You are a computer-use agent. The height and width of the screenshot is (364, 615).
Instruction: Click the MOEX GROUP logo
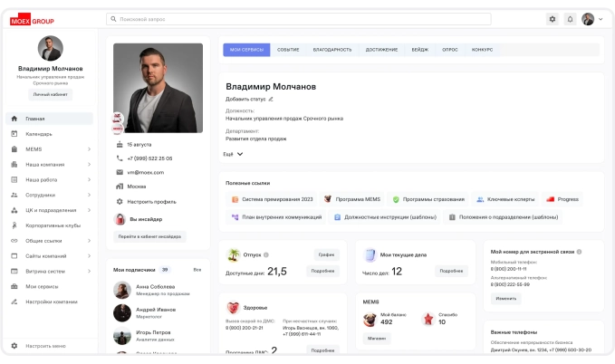click(x=33, y=21)
